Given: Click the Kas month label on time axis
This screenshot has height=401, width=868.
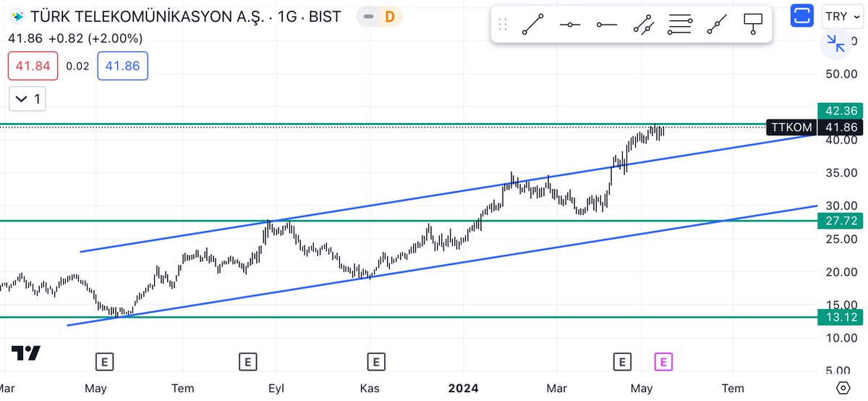Looking at the screenshot, I should (x=370, y=388).
